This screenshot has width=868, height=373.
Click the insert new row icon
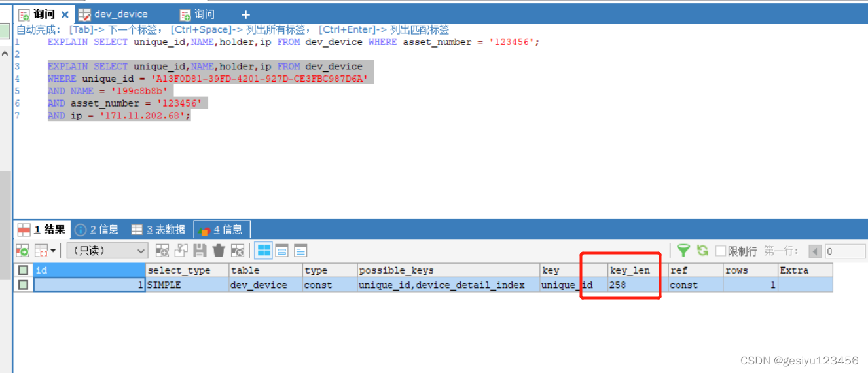pos(22,251)
